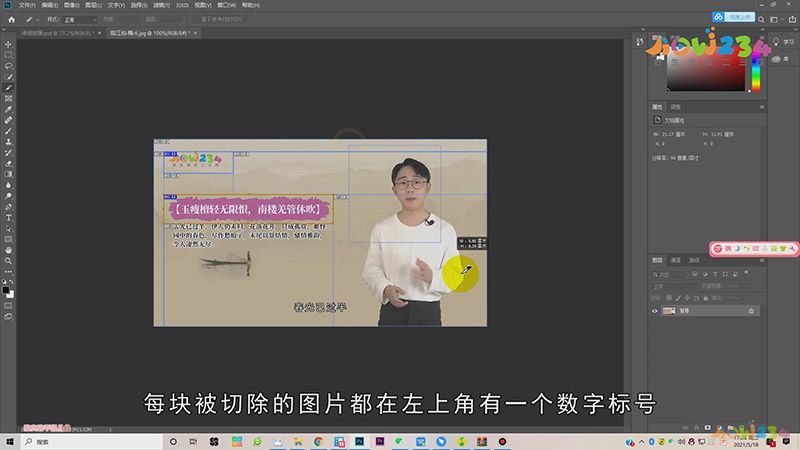The height and width of the screenshot is (450, 800).
Task: Click the Home icon in options bar
Action: (11, 19)
